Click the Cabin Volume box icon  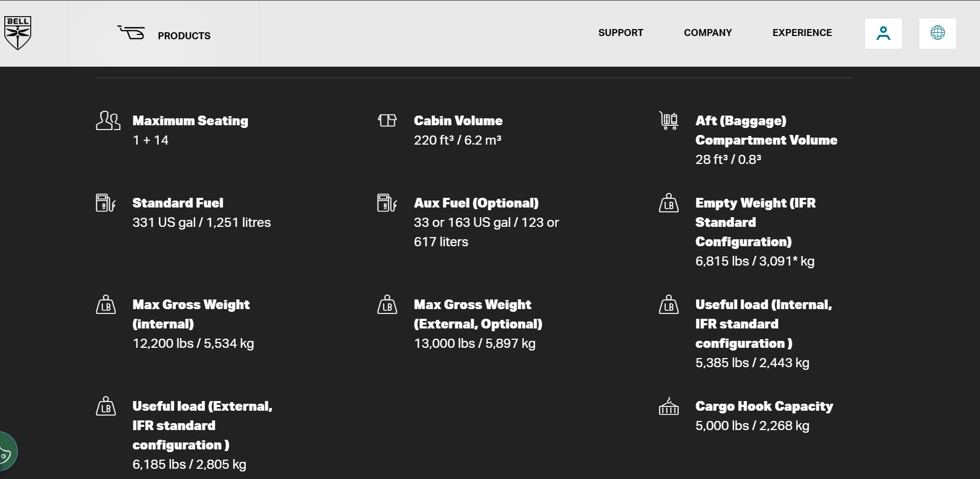tap(387, 120)
